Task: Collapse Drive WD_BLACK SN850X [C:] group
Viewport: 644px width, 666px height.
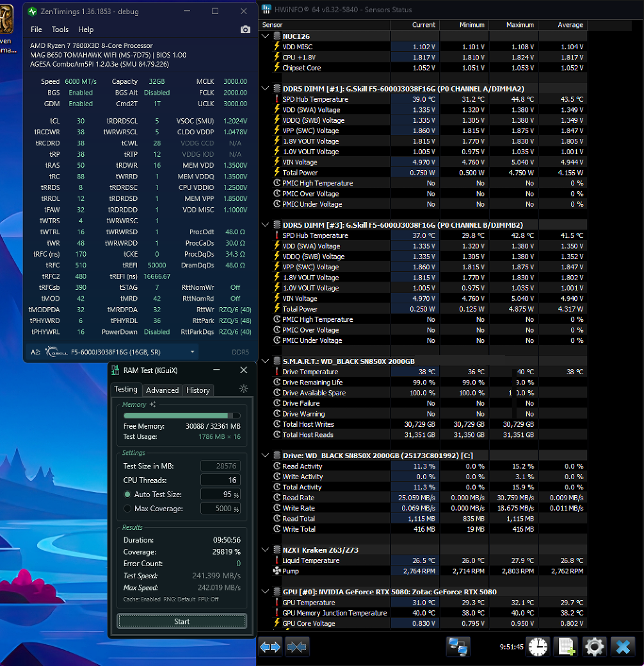Action: pos(266,456)
